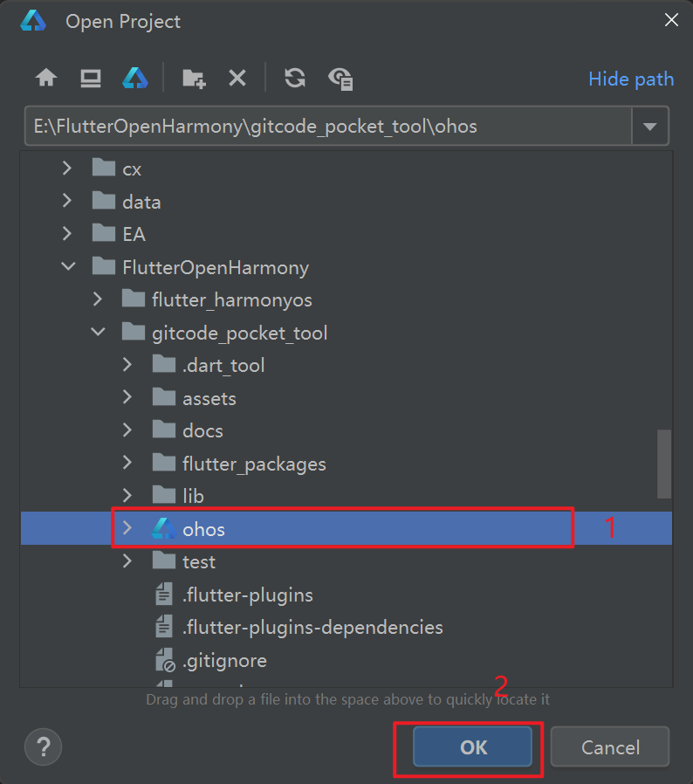Collapse the gitcode_pocket_tool folder
Image resolution: width=693 pixels, height=784 pixels.
(x=99, y=332)
